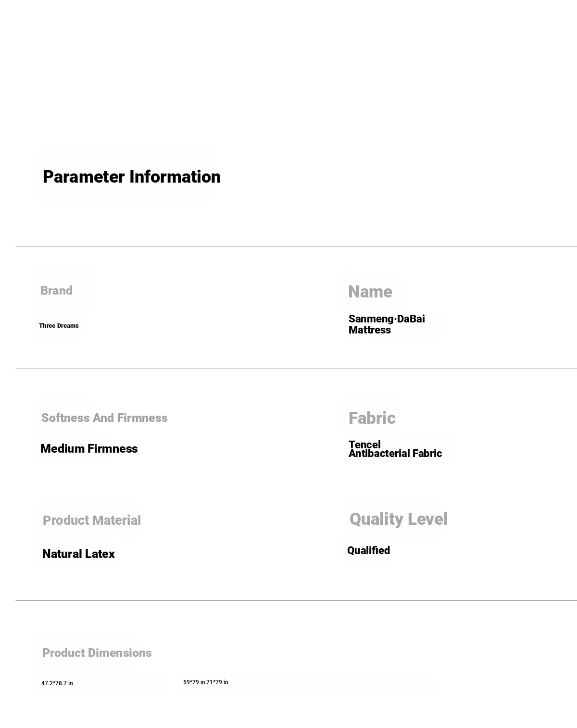Select the Fabric label

(372, 418)
